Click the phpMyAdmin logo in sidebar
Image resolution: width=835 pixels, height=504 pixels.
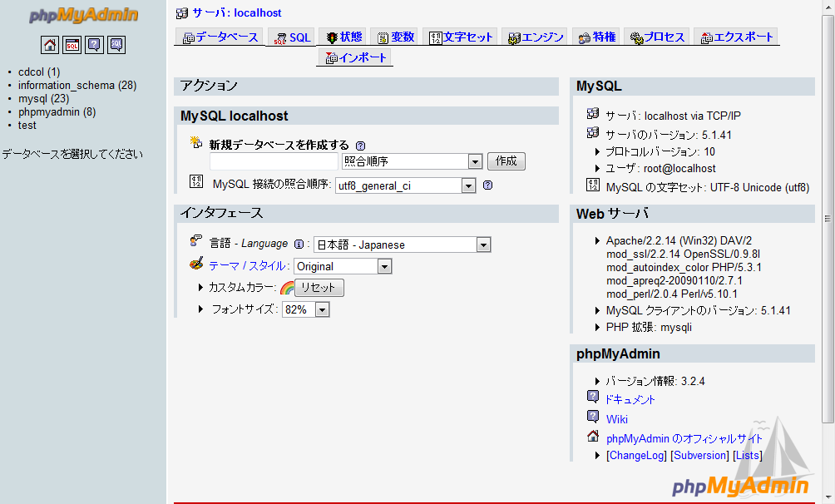pyautogui.click(x=83, y=16)
